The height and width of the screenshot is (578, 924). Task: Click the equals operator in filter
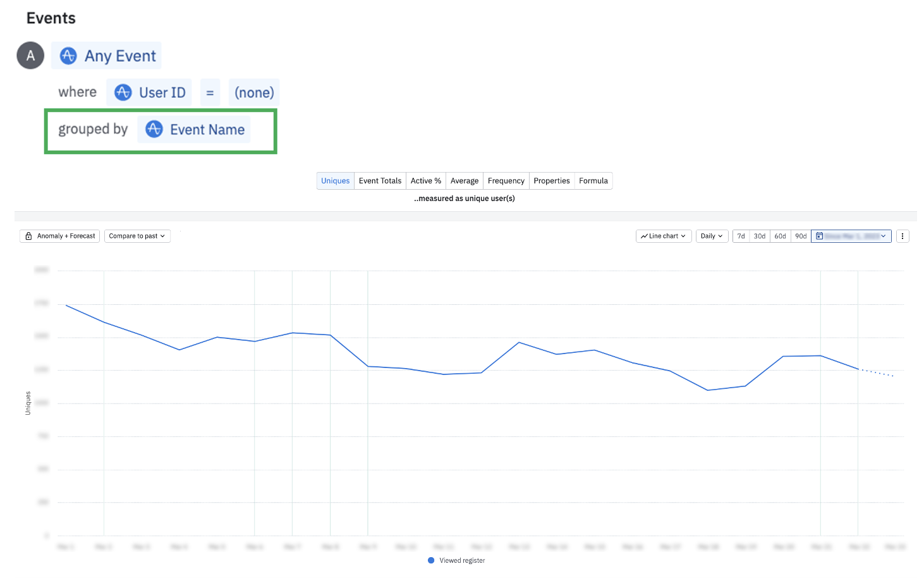pyautogui.click(x=210, y=92)
